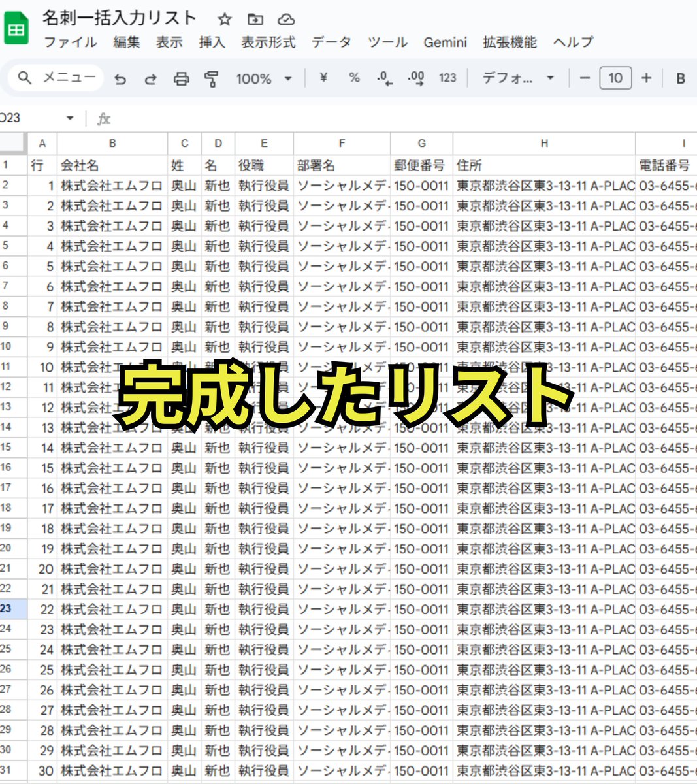Click the document title 名刺一括入力リスト
Screen dimensions: 697x784
click(120, 18)
